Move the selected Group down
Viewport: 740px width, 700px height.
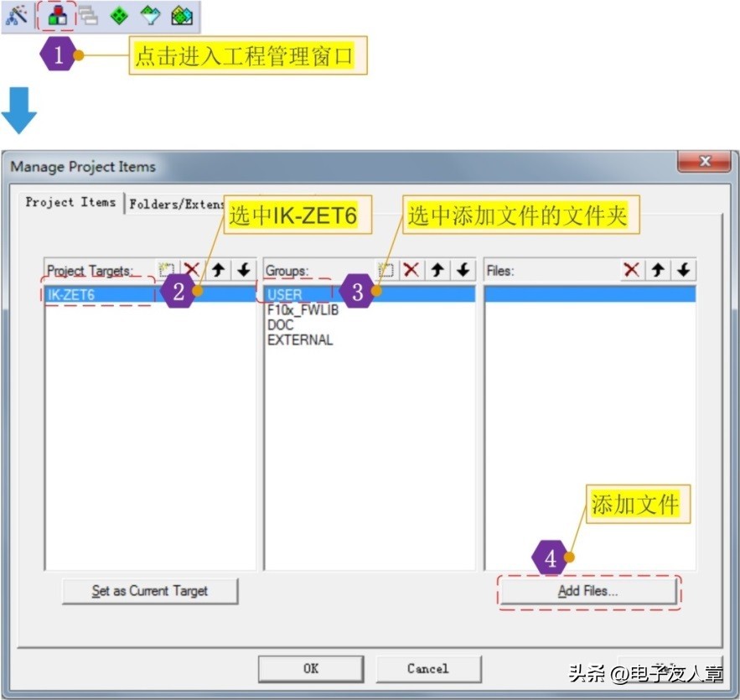click(463, 270)
